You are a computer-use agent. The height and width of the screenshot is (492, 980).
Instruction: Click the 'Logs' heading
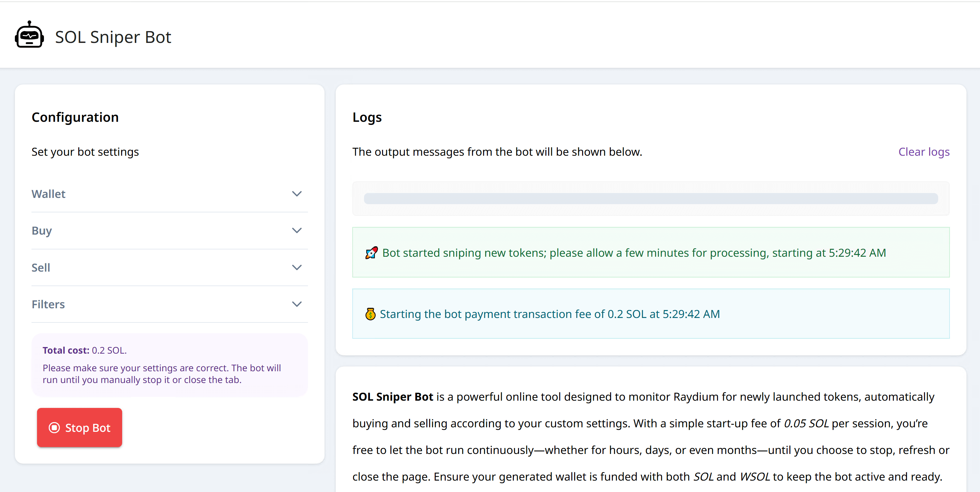367,117
